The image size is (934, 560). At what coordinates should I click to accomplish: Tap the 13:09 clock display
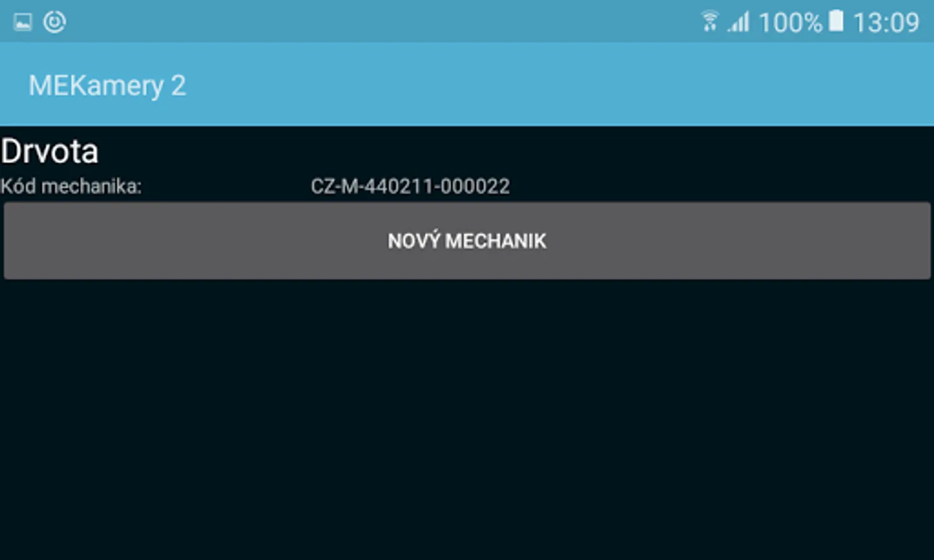pyautogui.click(x=886, y=23)
